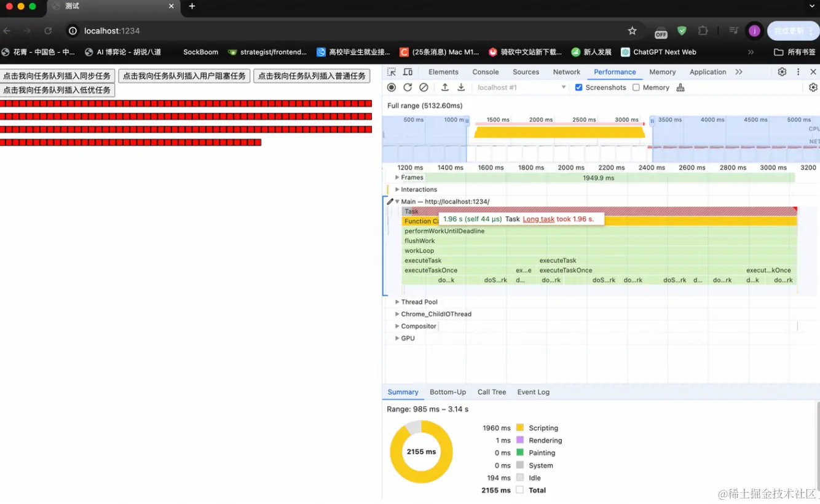
Task: Click the green shield extension icon
Action: (x=682, y=31)
